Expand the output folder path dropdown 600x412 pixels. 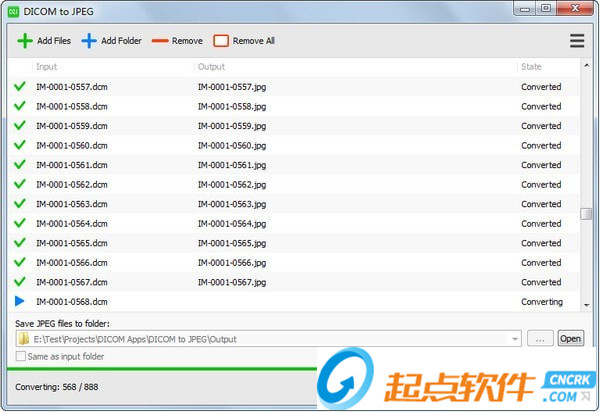515,339
